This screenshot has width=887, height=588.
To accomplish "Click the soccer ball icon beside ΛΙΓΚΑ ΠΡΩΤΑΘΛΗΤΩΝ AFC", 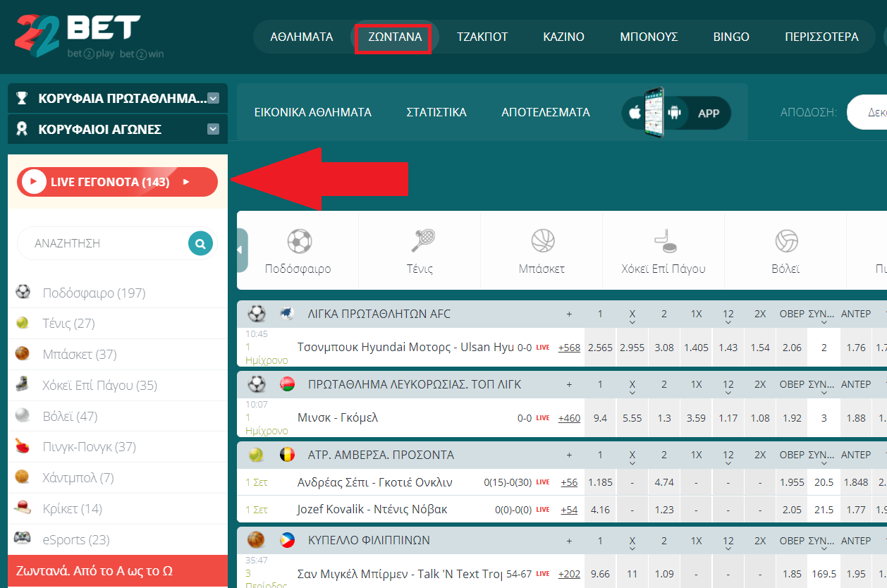I will pos(256,314).
